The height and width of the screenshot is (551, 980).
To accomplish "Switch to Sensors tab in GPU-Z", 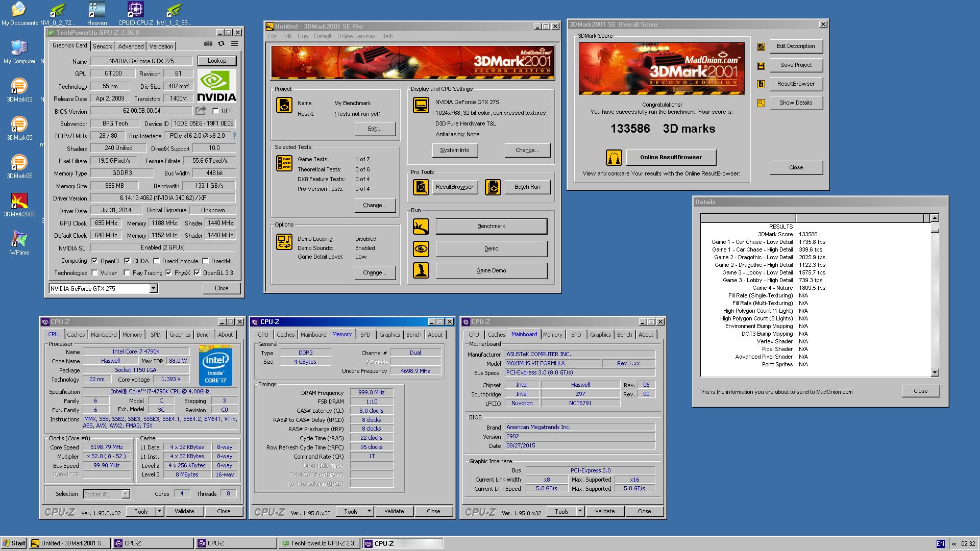I will click(103, 46).
